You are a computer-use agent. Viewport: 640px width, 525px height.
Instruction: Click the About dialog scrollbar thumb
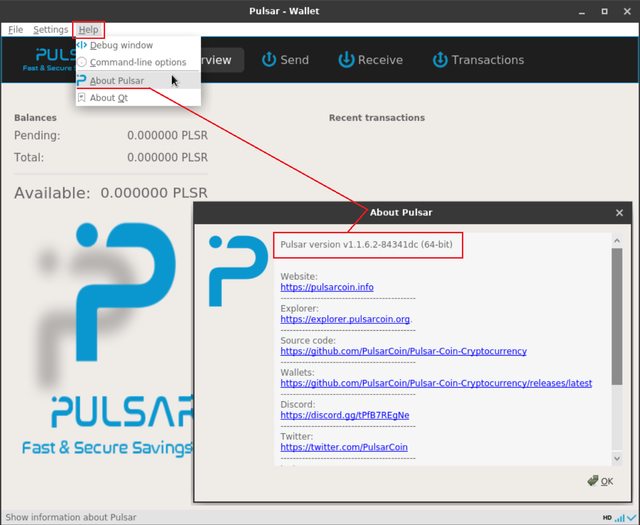pos(617,316)
